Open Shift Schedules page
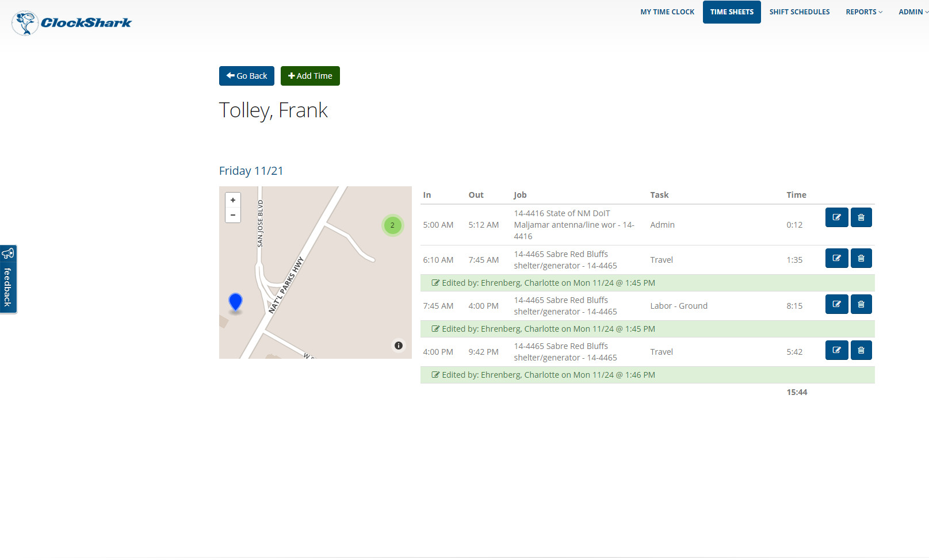Viewport: 929px width, 560px height. click(800, 12)
